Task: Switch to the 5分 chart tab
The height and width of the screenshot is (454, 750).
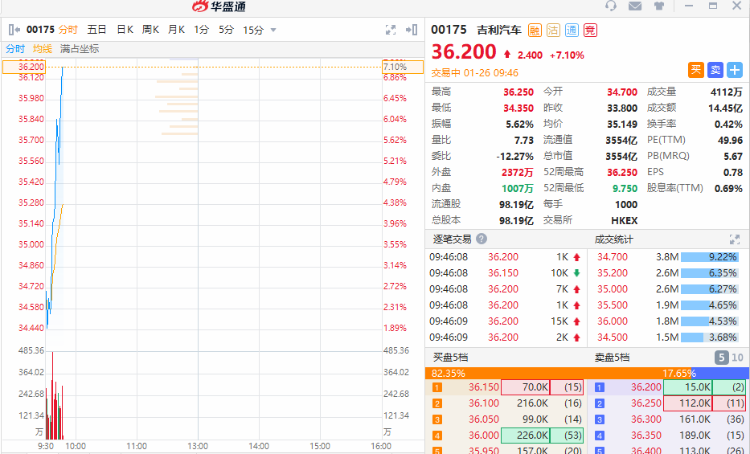Action: [226, 30]
